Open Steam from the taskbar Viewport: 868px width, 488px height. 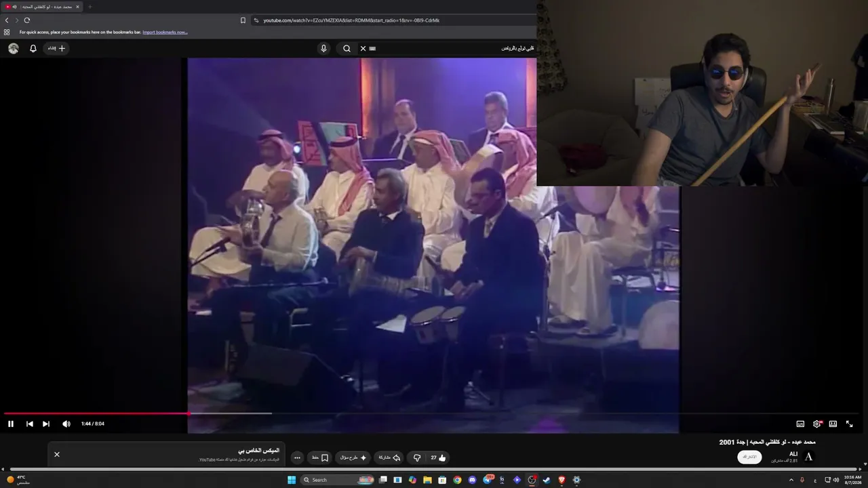coord(547,480)
